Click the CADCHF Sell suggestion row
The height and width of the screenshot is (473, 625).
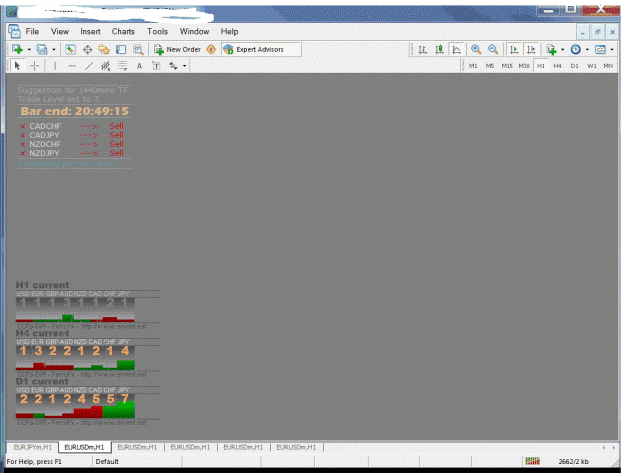pos(73,126)
